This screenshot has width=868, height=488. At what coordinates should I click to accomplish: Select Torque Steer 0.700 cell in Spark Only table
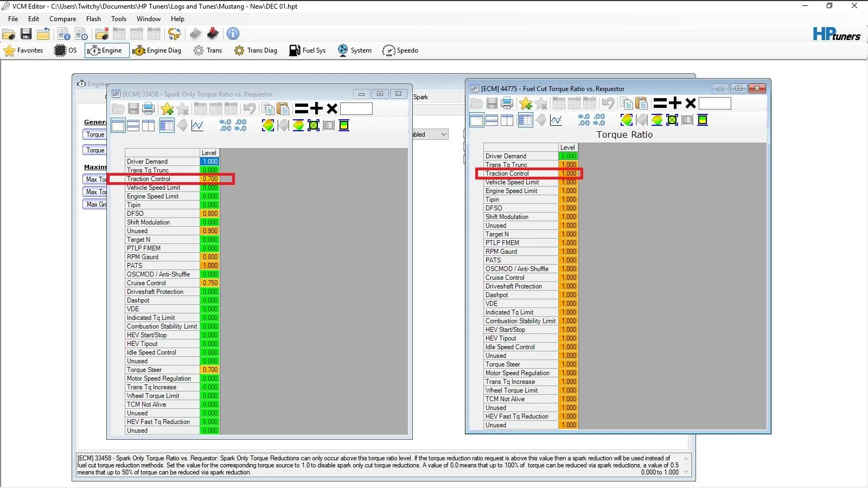210,370
